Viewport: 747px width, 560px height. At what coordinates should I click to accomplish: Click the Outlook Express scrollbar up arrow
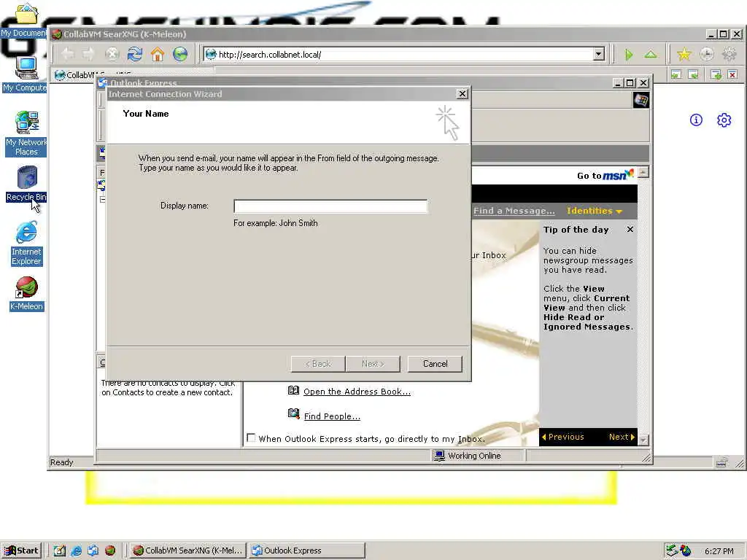coord(643,172)
